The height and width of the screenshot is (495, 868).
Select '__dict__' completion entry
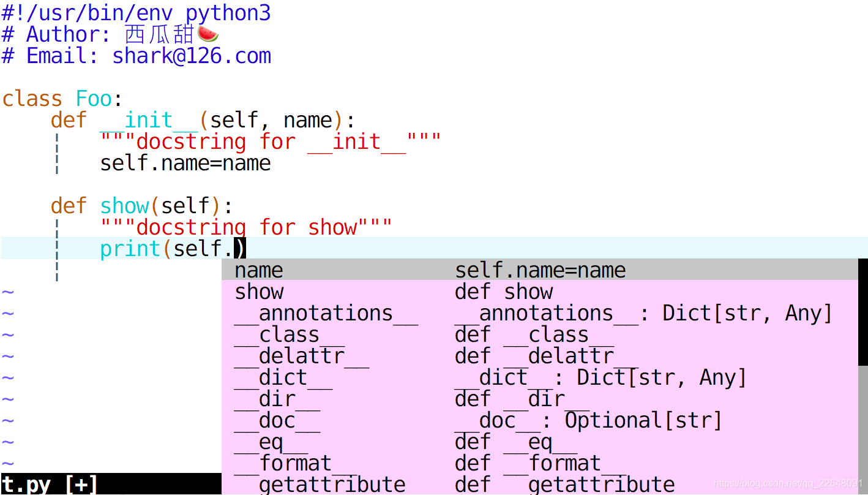click(540, 377)
